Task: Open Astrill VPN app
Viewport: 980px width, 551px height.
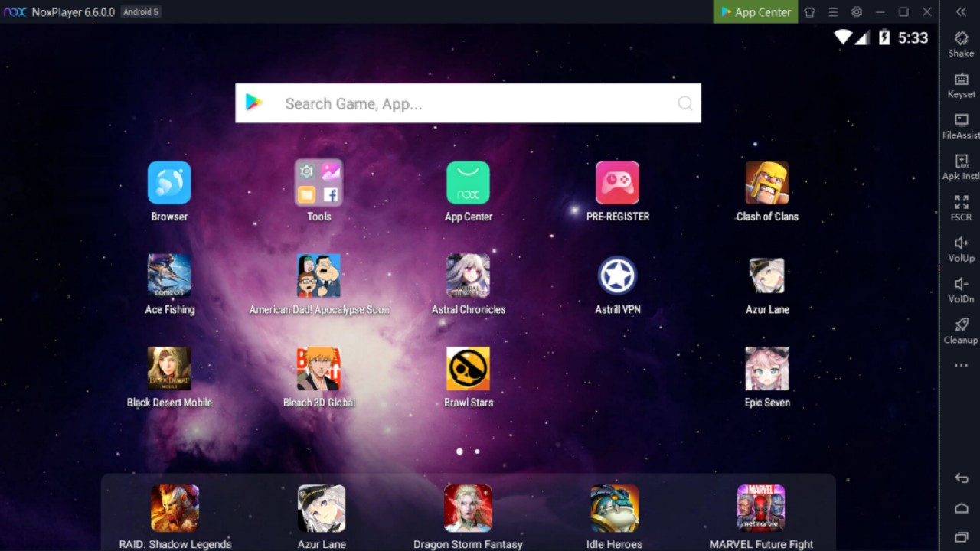Action: [617, 275]
